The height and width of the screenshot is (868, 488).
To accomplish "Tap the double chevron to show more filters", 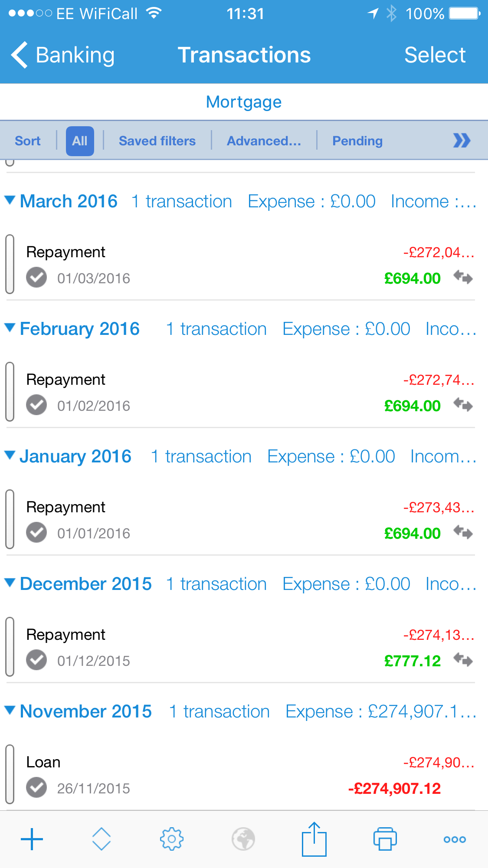I will point(462,141).
